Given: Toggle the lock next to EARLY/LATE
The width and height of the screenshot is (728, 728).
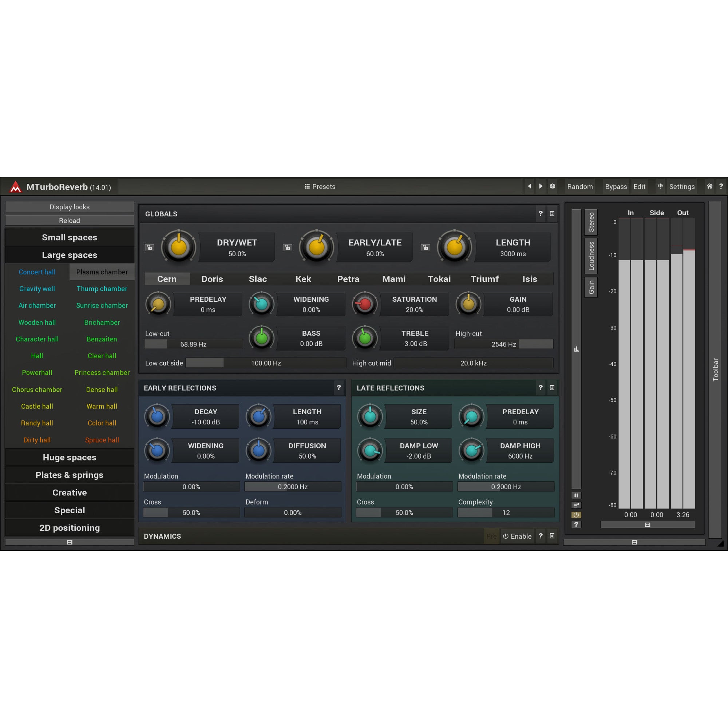Looking at the screenshot, I should pyautogui.click(x=288, y=248).
